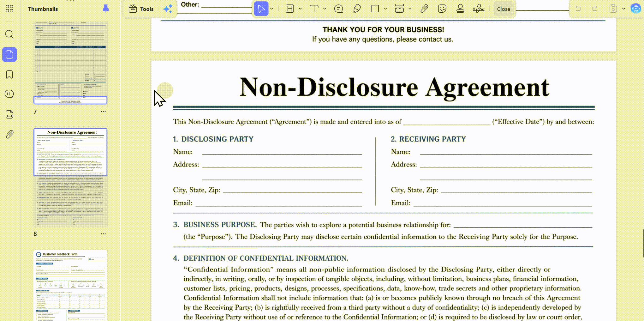Open the home grid view icon
The width and height of the screenshot is (644, 321).
9,9
